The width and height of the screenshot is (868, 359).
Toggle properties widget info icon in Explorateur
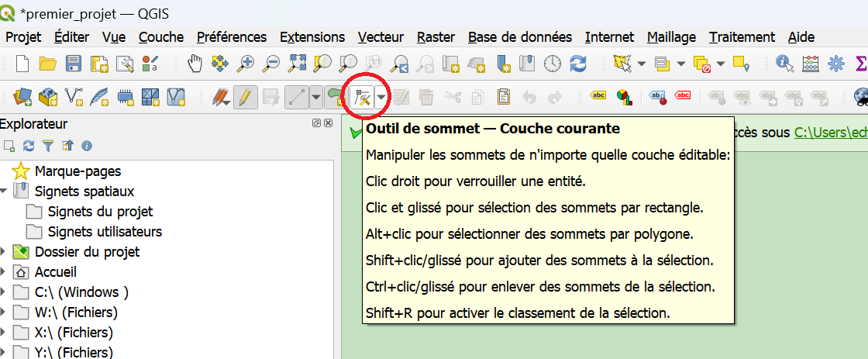click(87, 146)
